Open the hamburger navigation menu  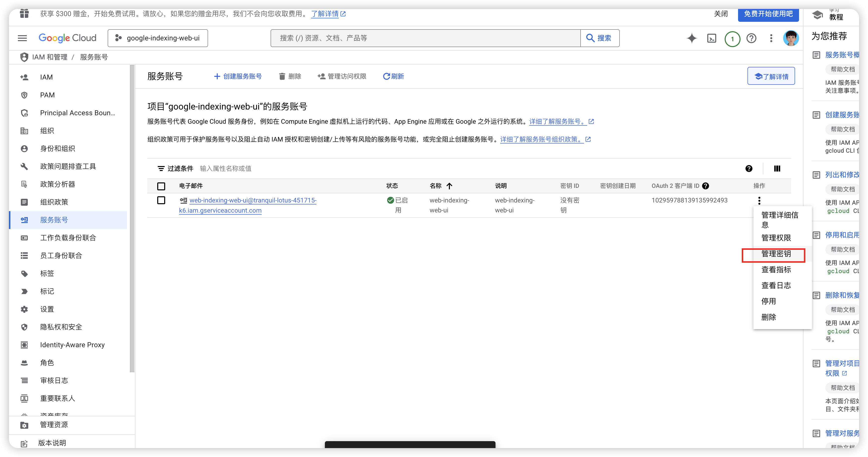(x=22, y=38)
